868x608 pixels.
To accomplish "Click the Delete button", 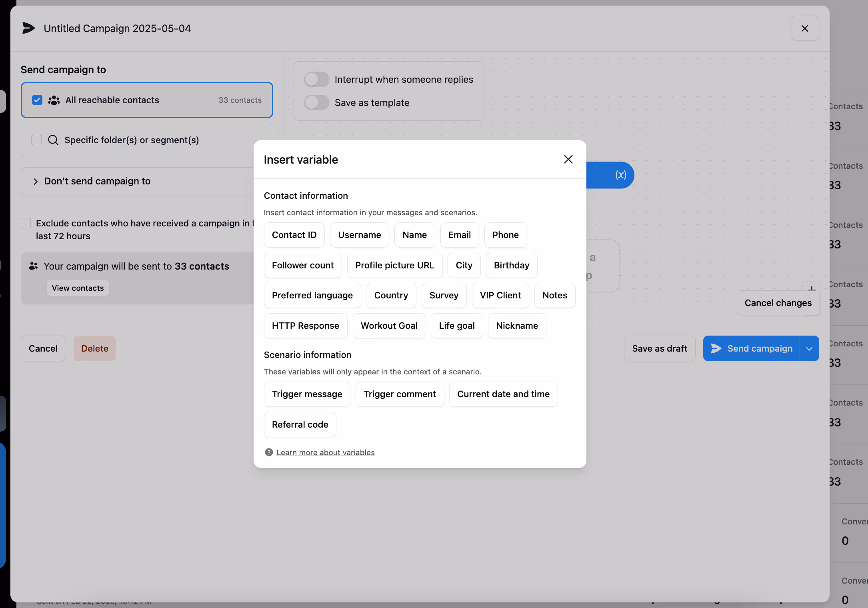I will click(94, 348).
